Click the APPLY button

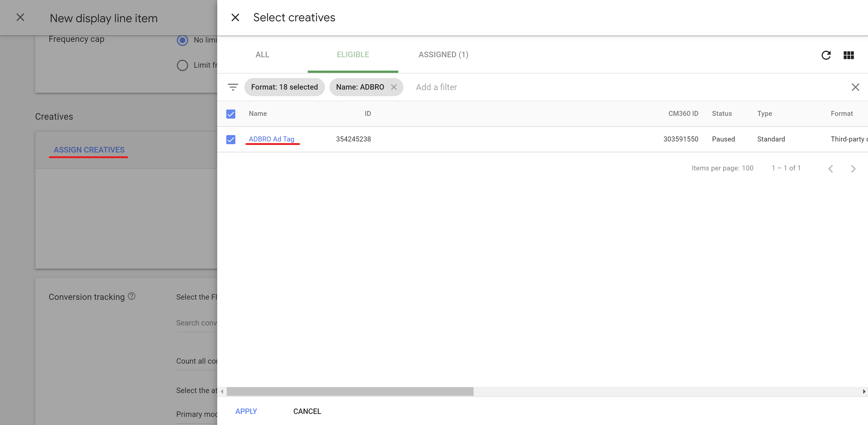tap(246, 411)
